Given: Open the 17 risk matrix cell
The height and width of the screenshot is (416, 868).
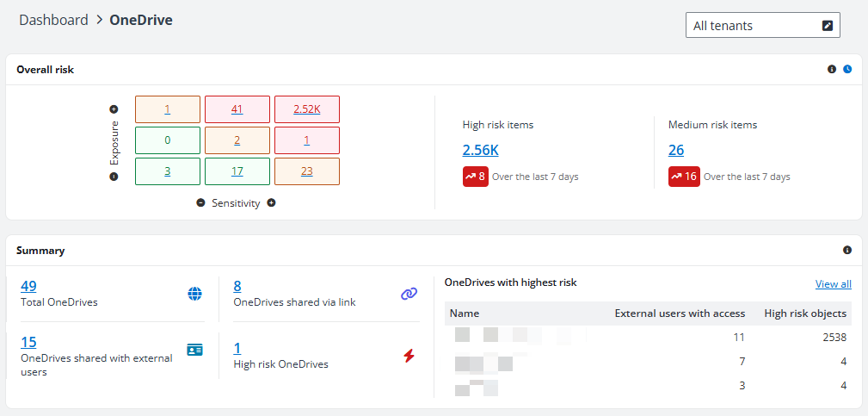Looking at the screenshot, I should tap(237, 171).
